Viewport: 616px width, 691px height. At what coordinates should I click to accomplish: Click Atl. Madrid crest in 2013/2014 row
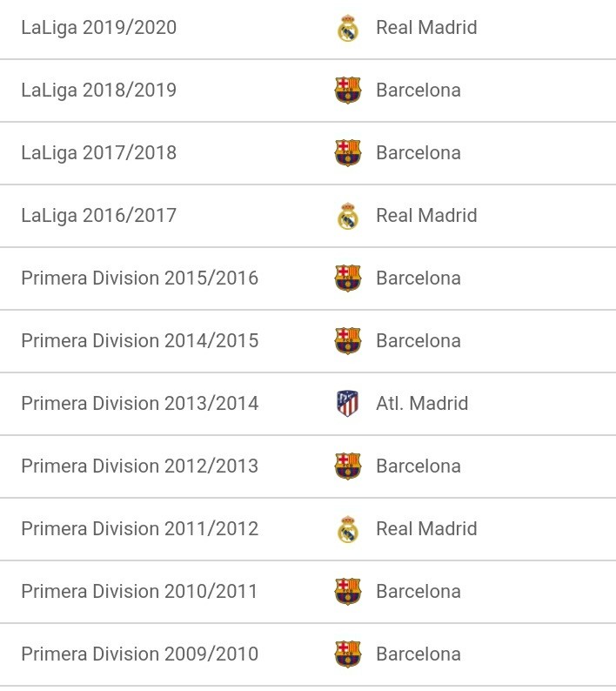click(x=348, y=403)
